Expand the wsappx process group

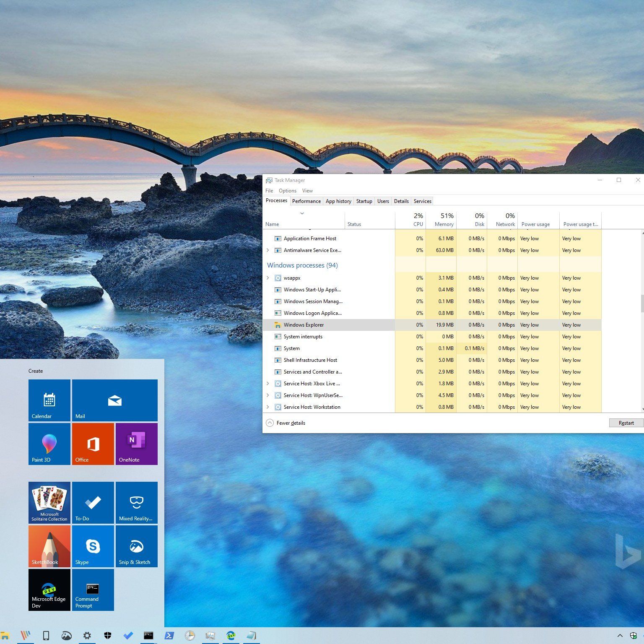point(268,278)
